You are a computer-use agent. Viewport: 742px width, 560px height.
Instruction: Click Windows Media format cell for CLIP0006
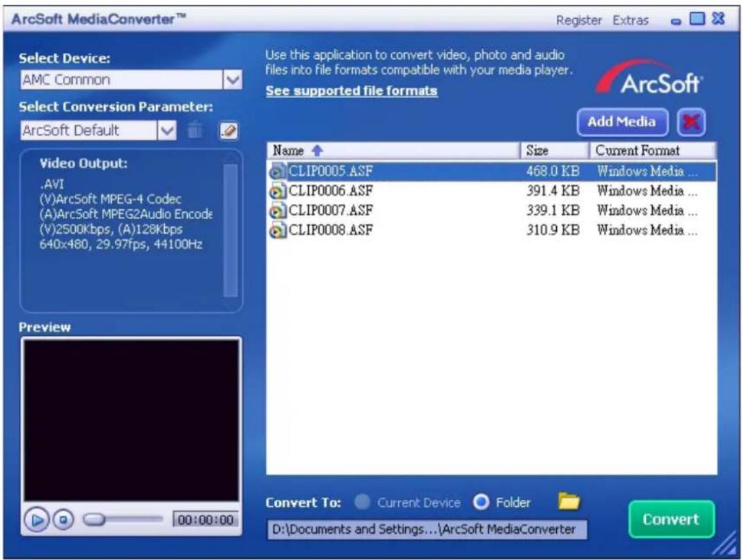647,191
